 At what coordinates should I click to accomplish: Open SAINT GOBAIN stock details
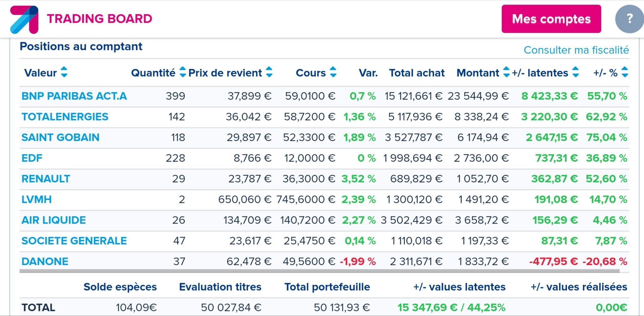point(60,137)
